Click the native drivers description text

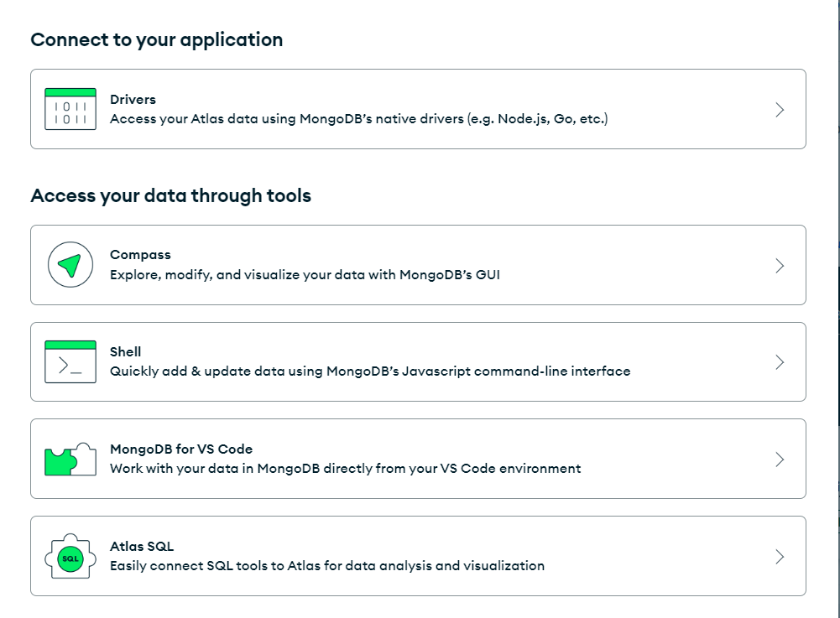358,119
